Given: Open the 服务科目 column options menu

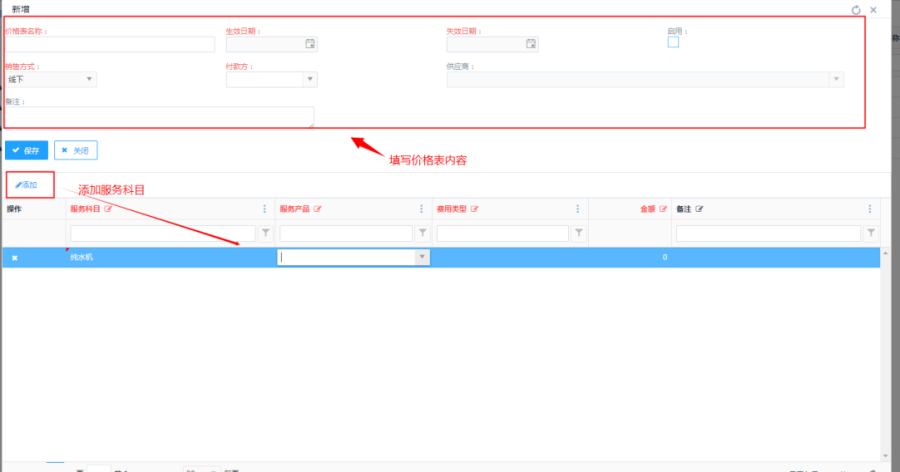Looking at the screenshot, I should (x=265, y=209).
